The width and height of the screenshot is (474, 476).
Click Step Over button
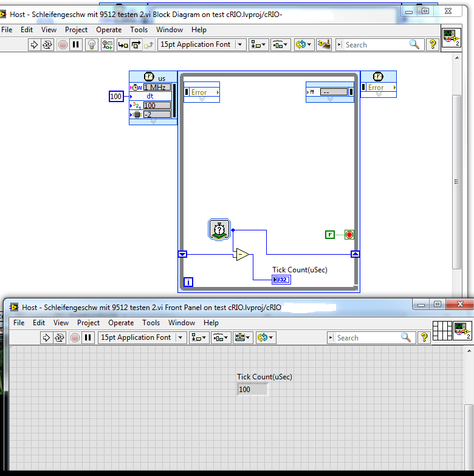[136, 45]
